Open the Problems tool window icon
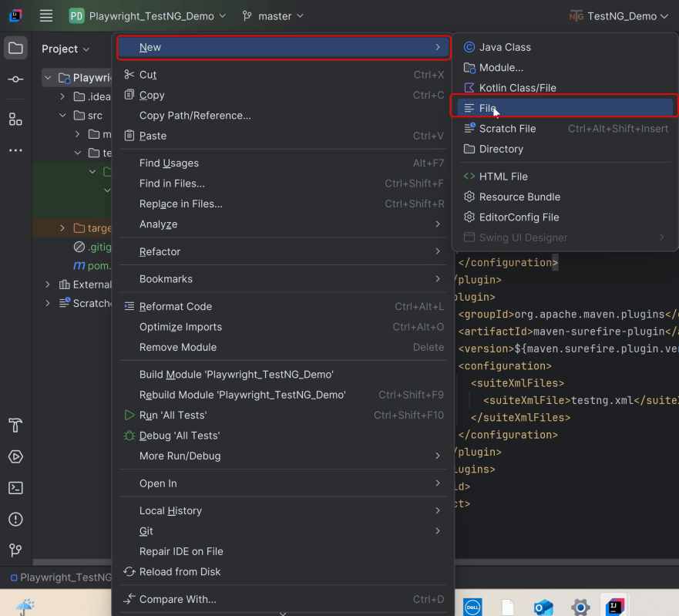 click(15, 519)
